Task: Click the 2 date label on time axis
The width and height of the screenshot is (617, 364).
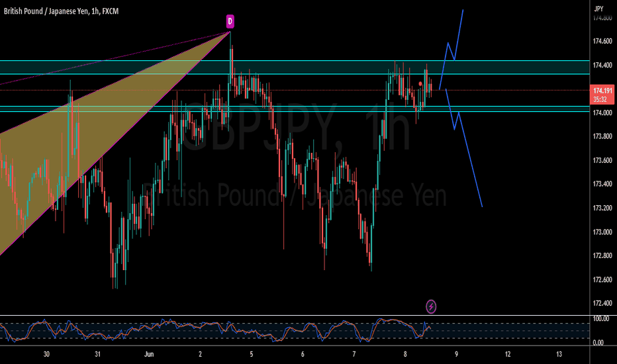Action: (x=201, y=354)
